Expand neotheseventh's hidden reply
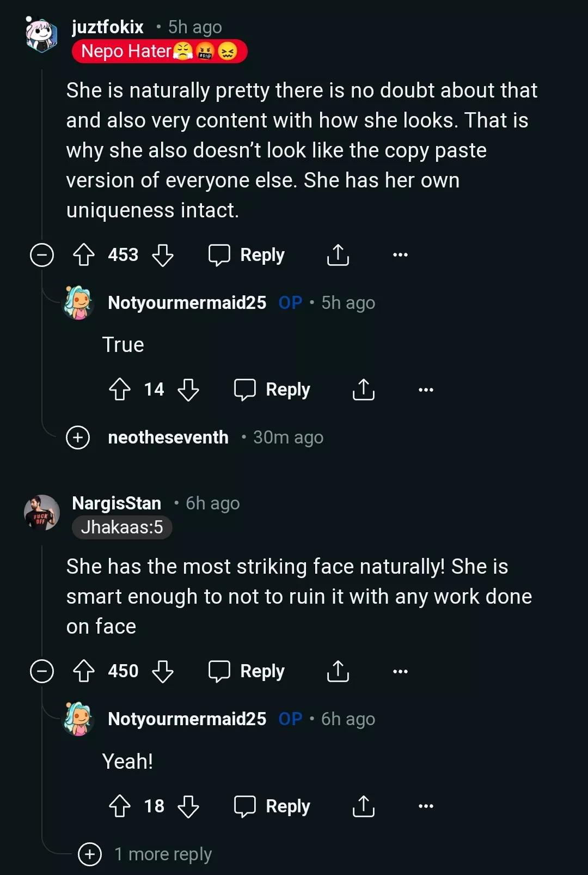588x875 pixels. tap(77, 437)
